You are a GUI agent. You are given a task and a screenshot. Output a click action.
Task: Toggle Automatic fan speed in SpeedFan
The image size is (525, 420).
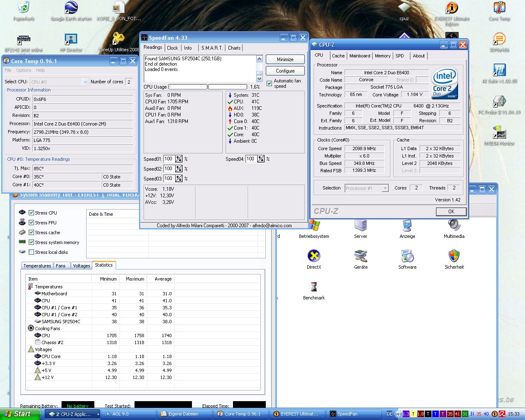point(269,83)
